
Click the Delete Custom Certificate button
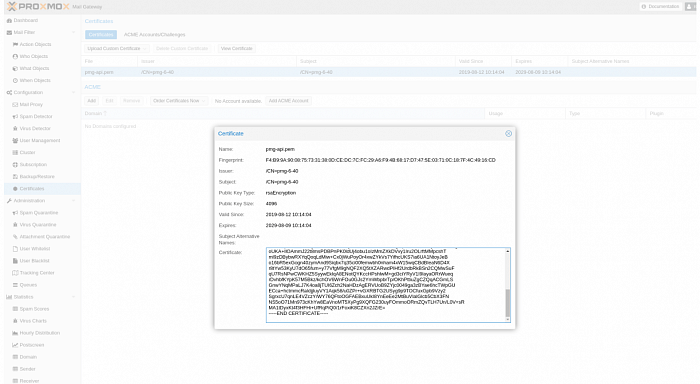(182, 49)
